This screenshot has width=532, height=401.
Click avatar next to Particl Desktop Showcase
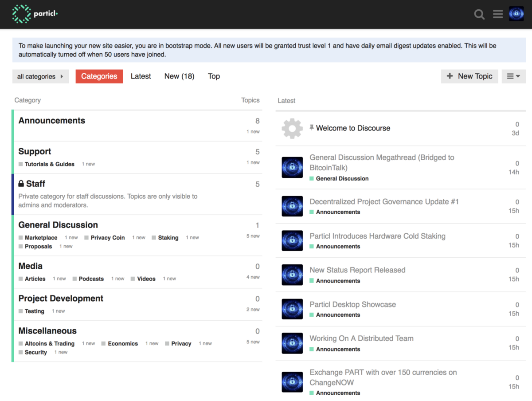[x=292, y=309]
